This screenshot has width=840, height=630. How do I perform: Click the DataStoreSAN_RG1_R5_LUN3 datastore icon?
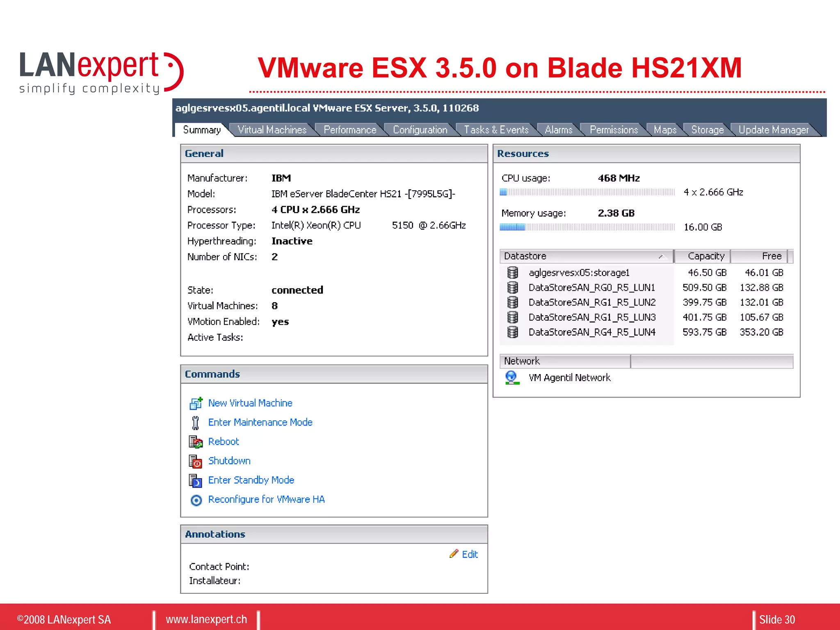pos(513,317)
